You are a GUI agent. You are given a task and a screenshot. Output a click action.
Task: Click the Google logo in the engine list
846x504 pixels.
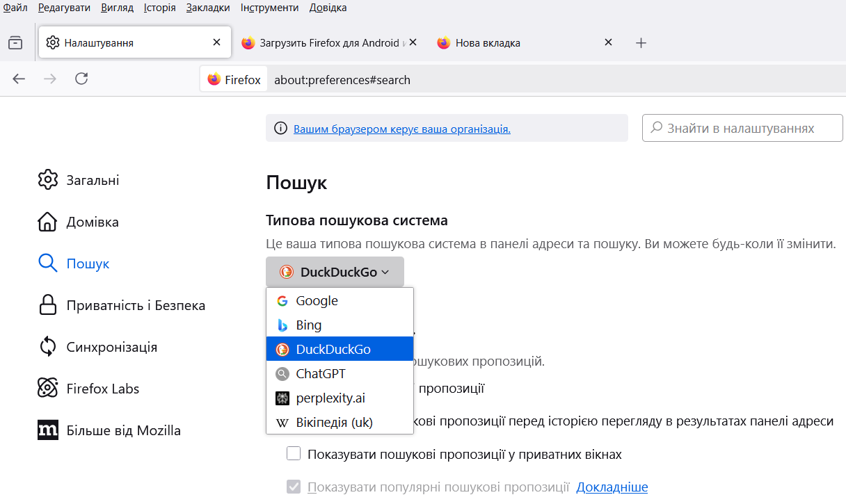pyautogui.click(x=282, y=301)
